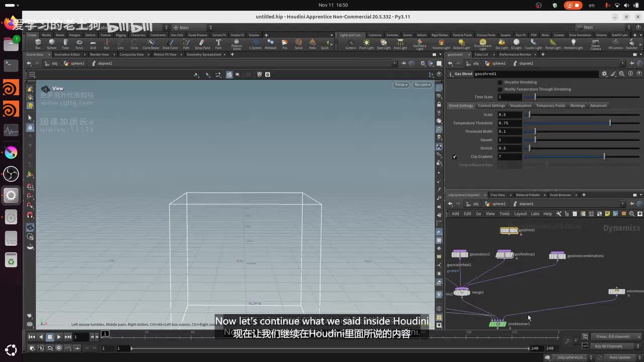
Task: Open the Layout menu in network editor
Action: [520, 214]
